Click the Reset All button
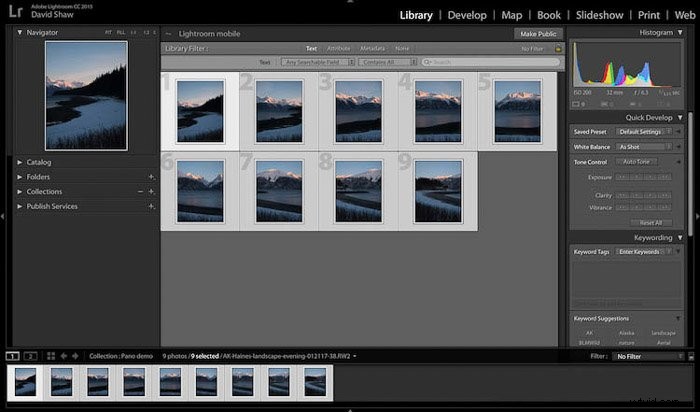700x412 pixels. click(x=650, y=222)
